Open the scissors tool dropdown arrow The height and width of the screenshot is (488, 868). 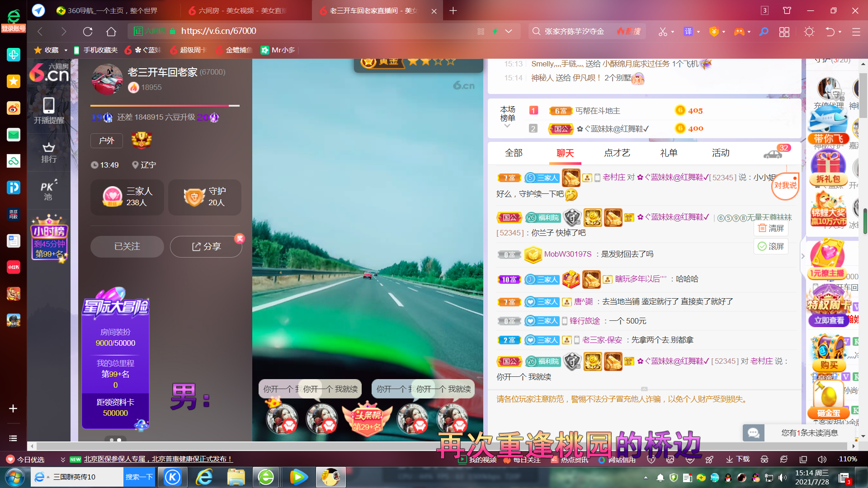(673, 32)
